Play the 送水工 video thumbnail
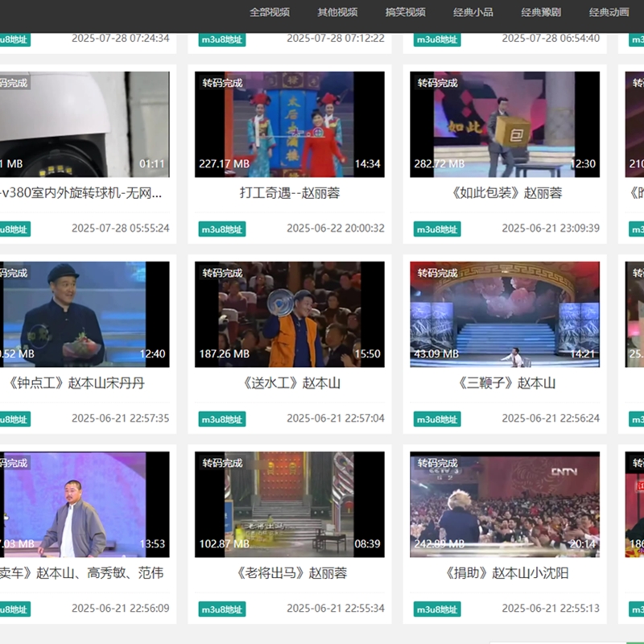This screenshot has height=644, width=644. tap(289, 314)
